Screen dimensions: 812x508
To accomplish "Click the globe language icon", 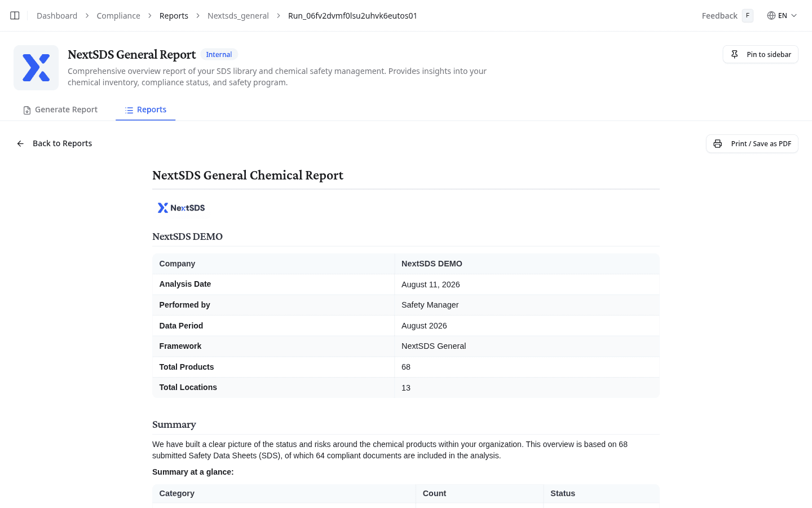I will tap(771, 16).
